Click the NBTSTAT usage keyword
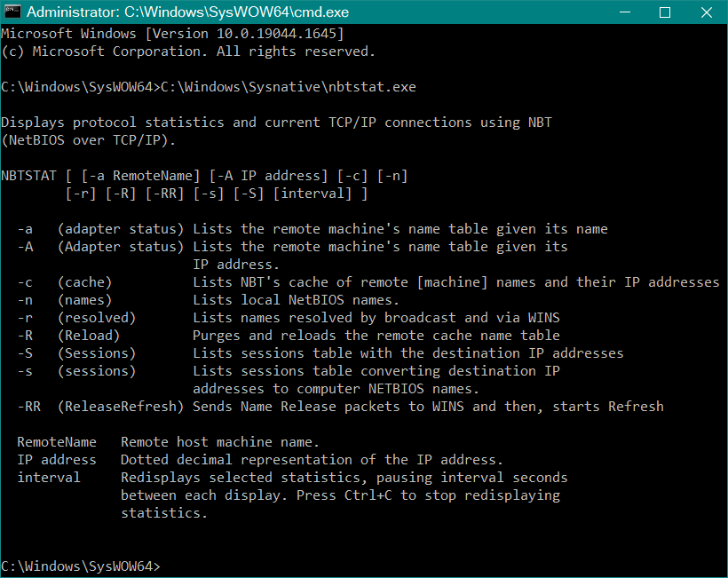728x578 pixels. click(29, 176)
